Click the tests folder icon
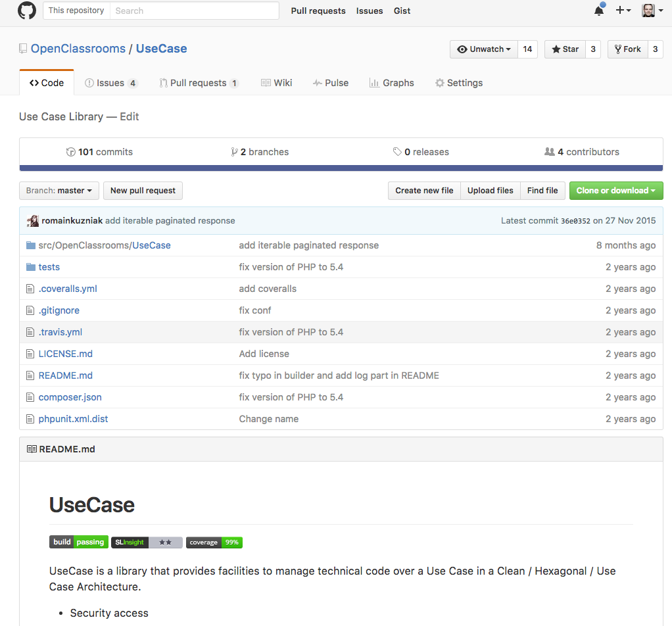The image size is (672, 626). tap(30, 267)
